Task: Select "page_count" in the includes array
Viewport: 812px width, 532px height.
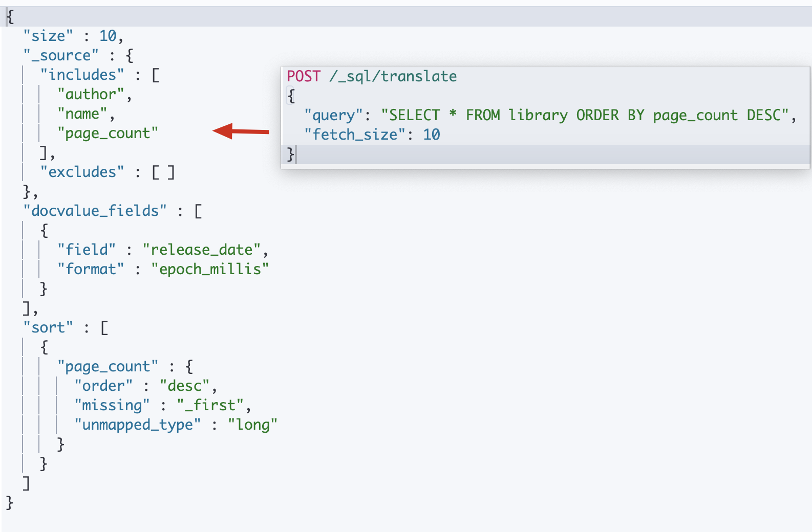Action: 108,133
